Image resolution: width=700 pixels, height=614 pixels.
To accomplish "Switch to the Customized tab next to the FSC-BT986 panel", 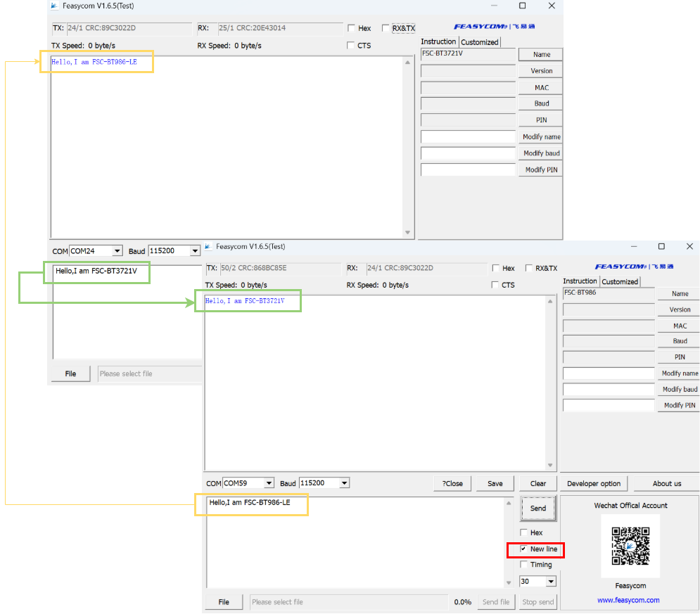I will [620, 281].
